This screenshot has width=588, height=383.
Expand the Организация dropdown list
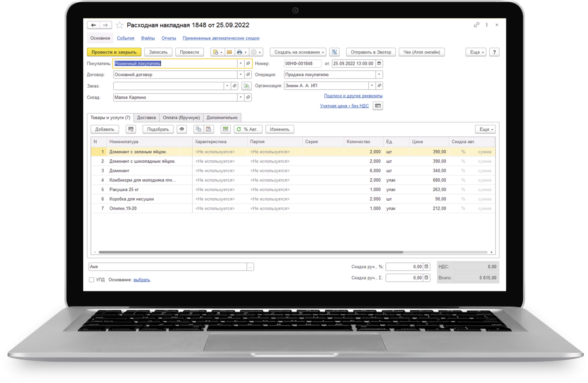372,86
